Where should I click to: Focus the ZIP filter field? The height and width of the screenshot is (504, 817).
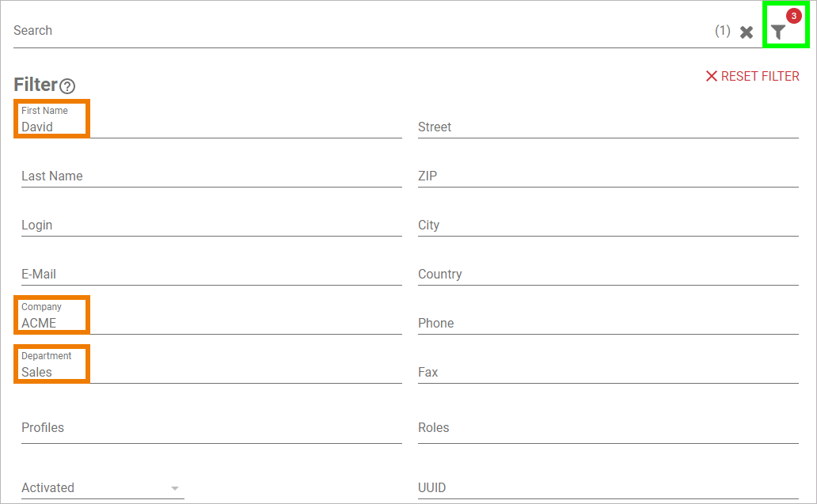point(607,176)
